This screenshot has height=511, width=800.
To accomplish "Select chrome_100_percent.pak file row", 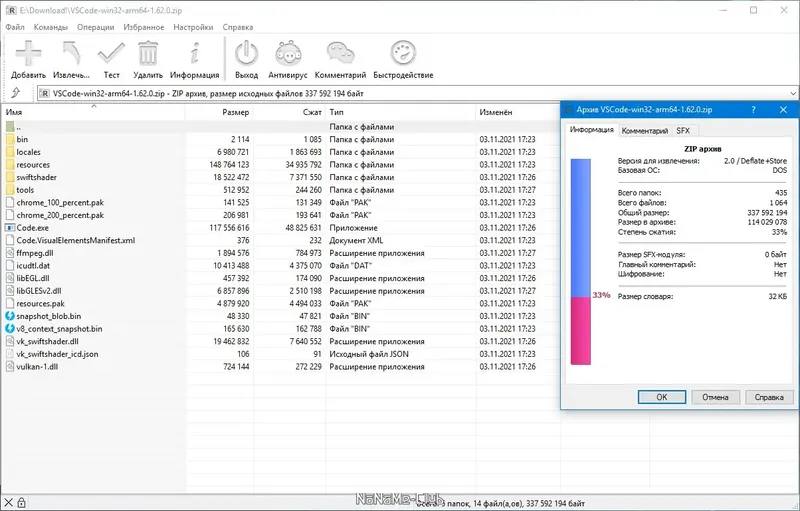I will point(281,202).
